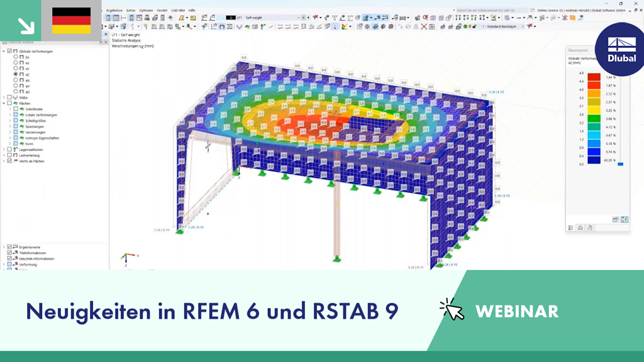Expand the Ergebniswerte tree node
The width and height of the screenshot is (644, 362).
4,247
